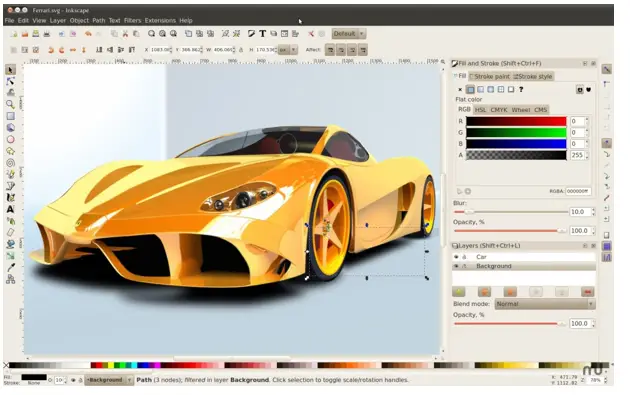This screenshot has height=395, width=630.
Task: Click the green Add layer button
Action: [458, 292]
